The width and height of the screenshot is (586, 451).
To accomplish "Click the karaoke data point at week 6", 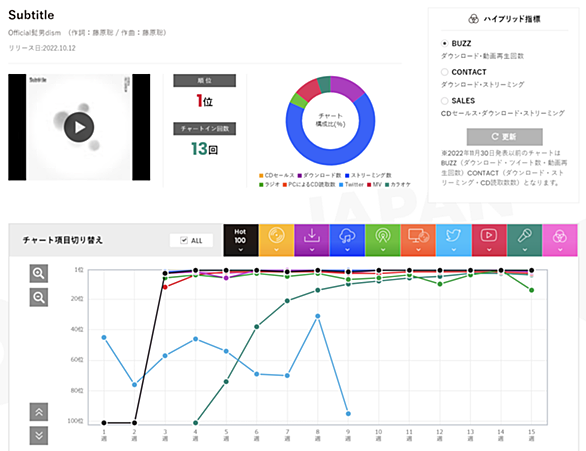I will pyautogui.click(x=257, y=327).
